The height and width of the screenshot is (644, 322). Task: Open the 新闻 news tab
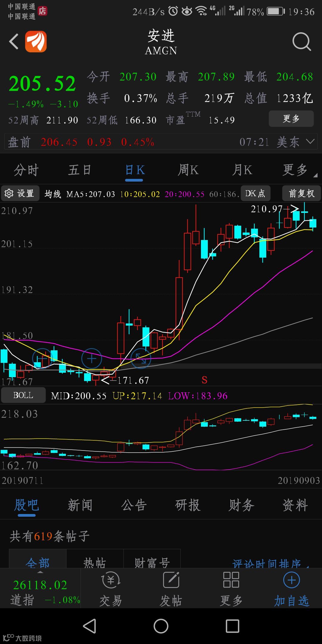tap(80, 505)
